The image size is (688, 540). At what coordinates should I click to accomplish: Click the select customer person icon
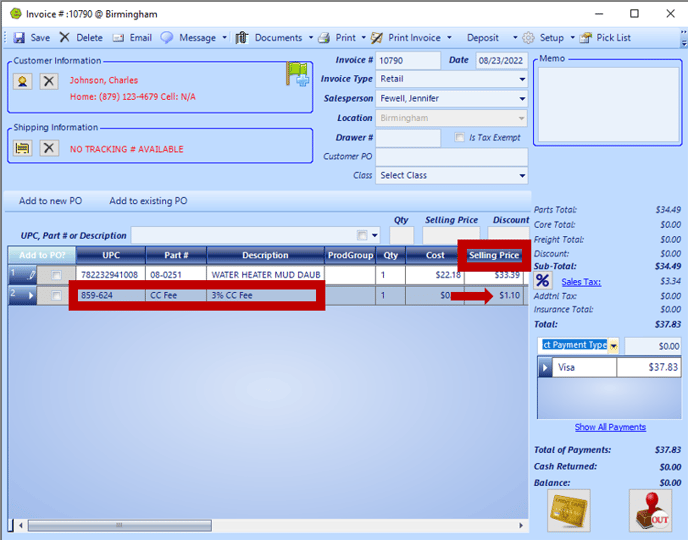point(22,81)
